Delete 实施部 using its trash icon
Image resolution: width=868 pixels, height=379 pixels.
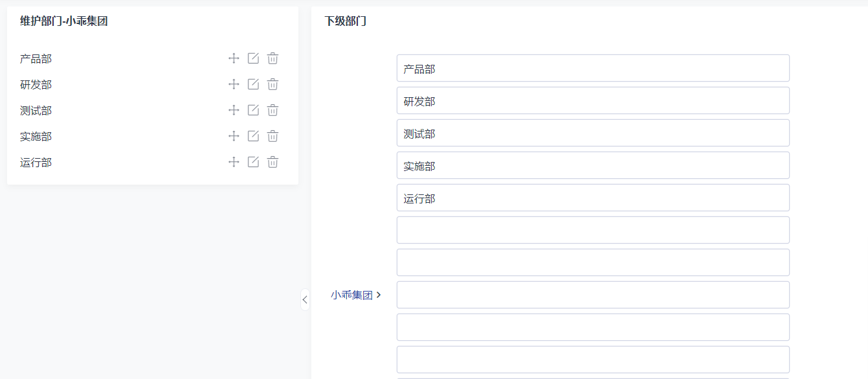pos(273,135)
